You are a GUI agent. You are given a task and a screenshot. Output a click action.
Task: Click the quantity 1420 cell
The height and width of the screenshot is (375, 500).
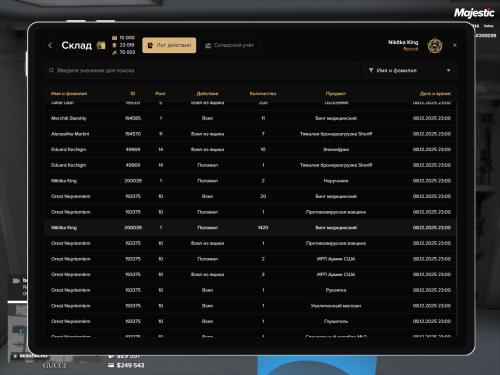(263, 228)
